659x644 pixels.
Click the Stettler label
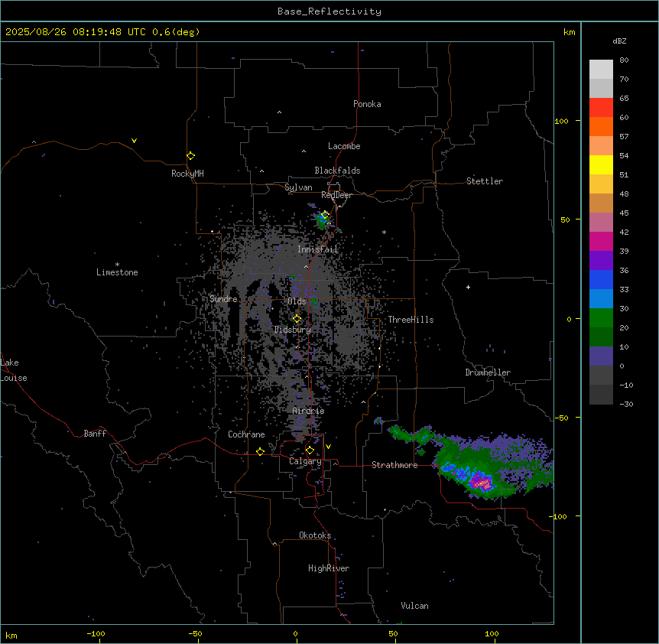pyautogui.click(x=485, y=181)
